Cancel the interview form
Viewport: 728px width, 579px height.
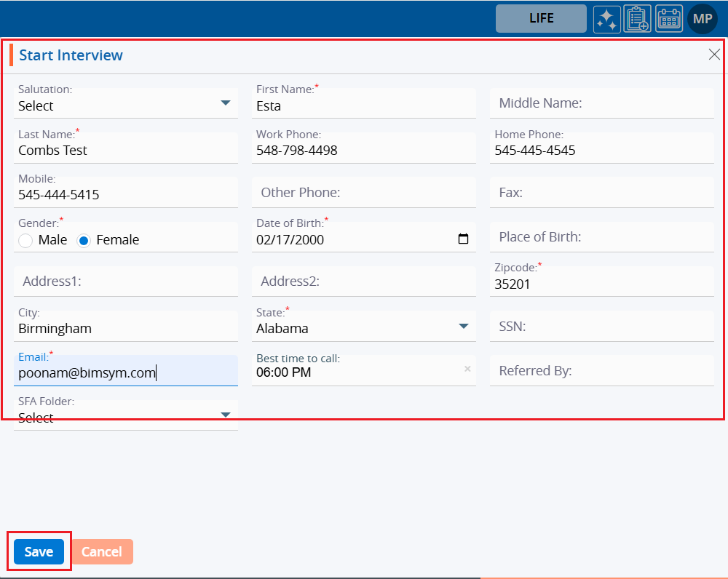coord(102,552)
